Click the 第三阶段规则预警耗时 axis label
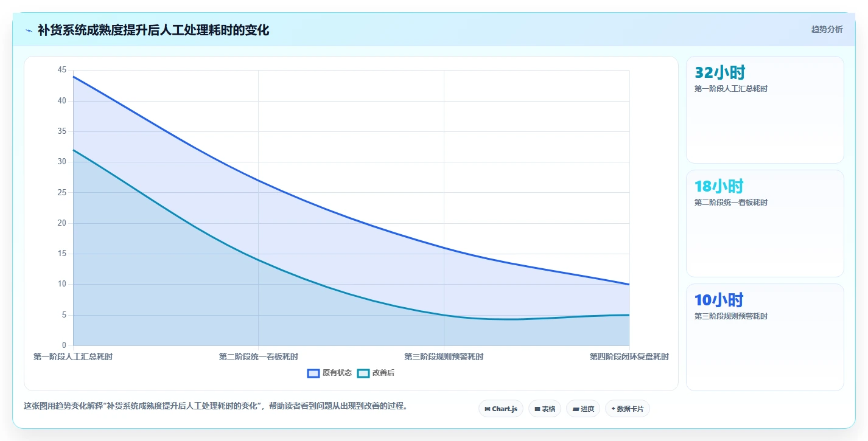 tap(444, 356)
